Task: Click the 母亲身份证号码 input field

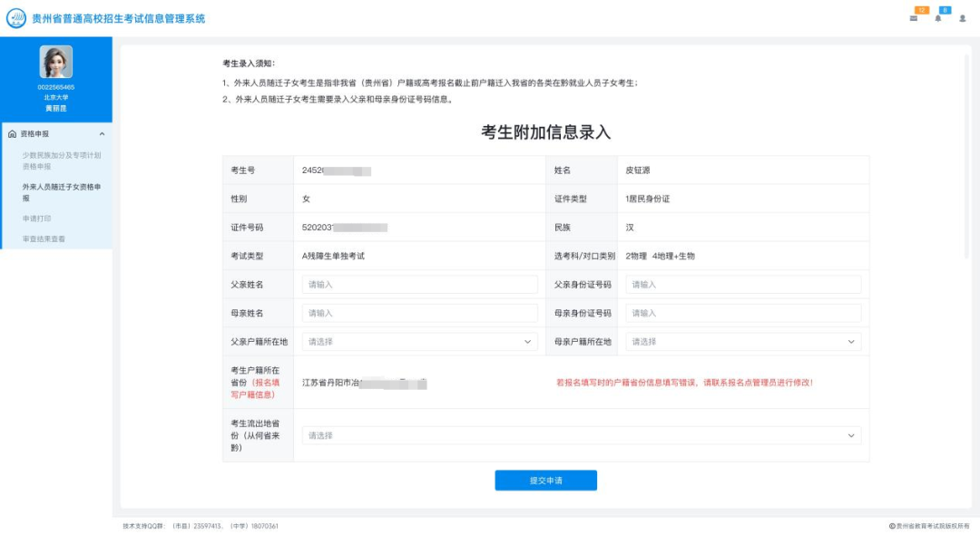Action: click(x=742, y=313)
